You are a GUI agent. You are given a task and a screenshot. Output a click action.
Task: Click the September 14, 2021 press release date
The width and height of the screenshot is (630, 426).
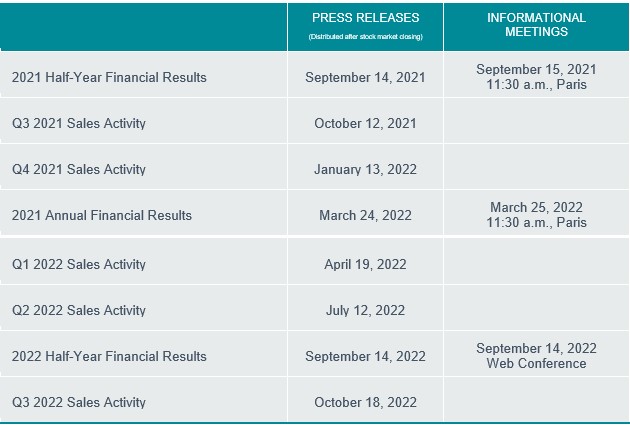tap(365, 77)
